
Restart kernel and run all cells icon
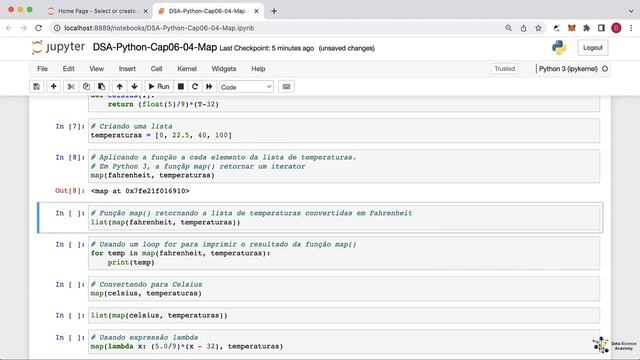pyautogui.click(x=209, y=87)
